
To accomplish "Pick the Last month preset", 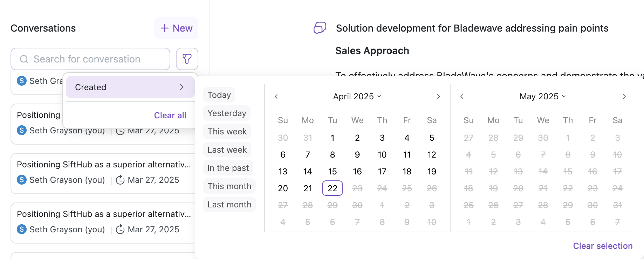I will click(229, 204).
